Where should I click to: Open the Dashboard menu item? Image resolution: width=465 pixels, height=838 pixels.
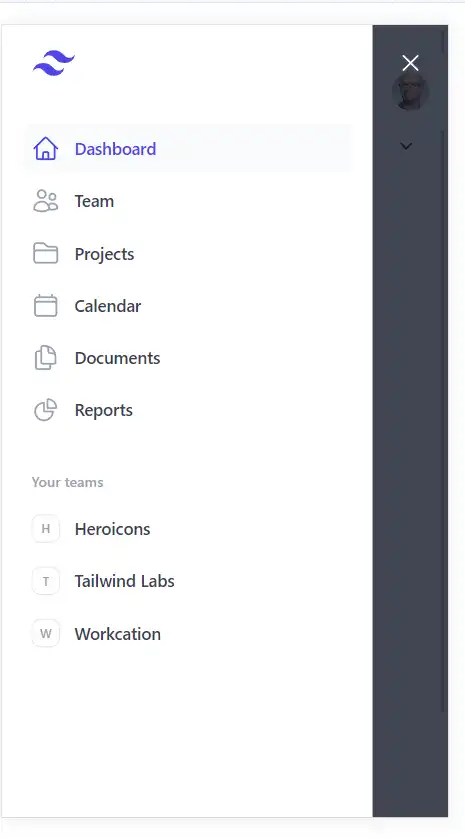[188, 149]
